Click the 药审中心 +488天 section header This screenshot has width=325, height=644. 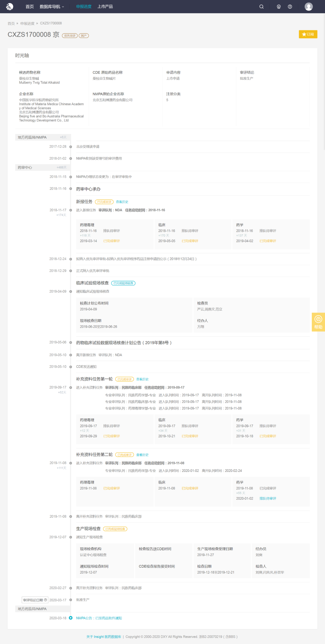pos(43,167)
